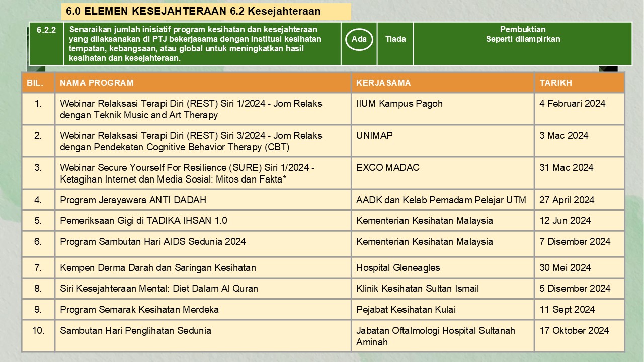
Task: Select the "Program Jerayawara ANTI DADAH" row
Action: [x=133, y=200]
